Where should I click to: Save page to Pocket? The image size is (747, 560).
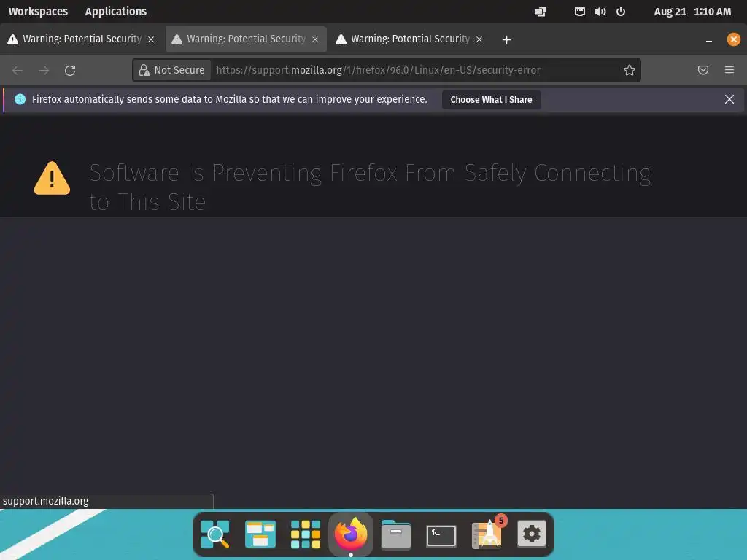[x=703, y=70]
